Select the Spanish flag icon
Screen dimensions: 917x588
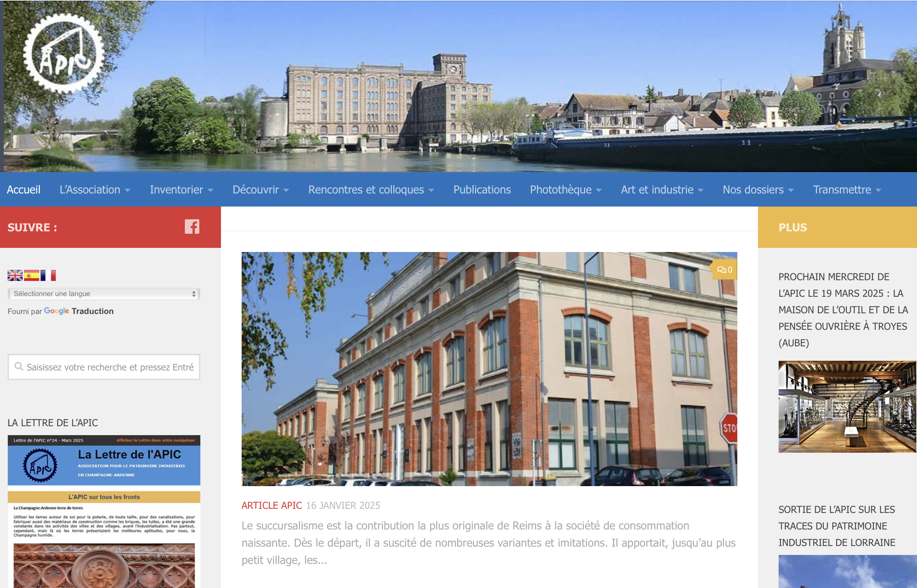point(32,275)
